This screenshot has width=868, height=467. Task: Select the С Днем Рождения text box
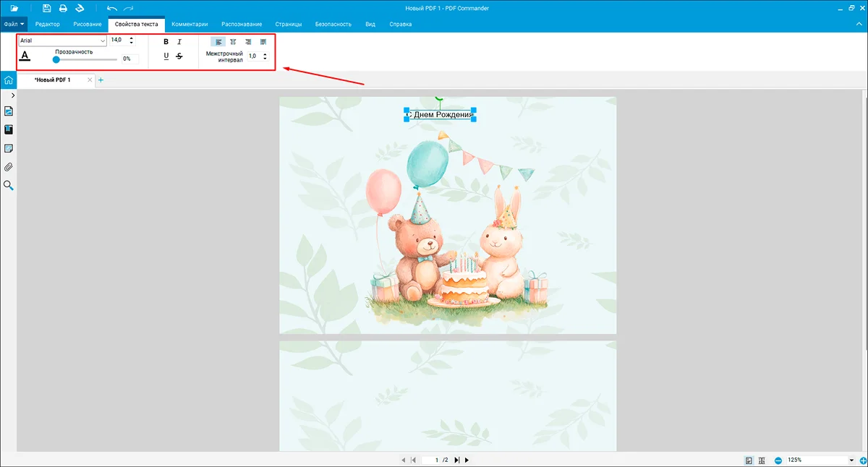click(440, 114)
